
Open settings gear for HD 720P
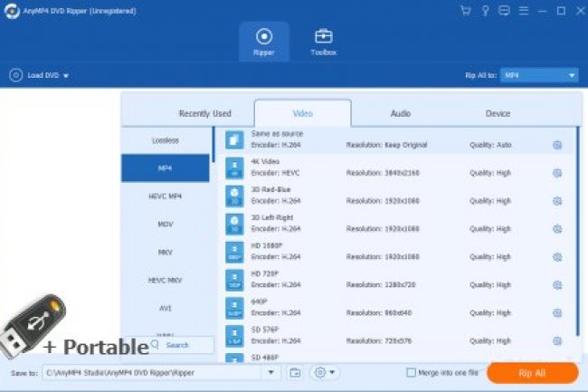coord(557,285)
